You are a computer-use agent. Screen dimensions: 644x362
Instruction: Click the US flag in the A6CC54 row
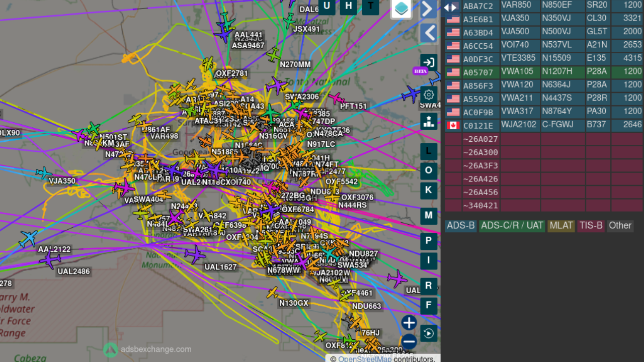point(453,46)
